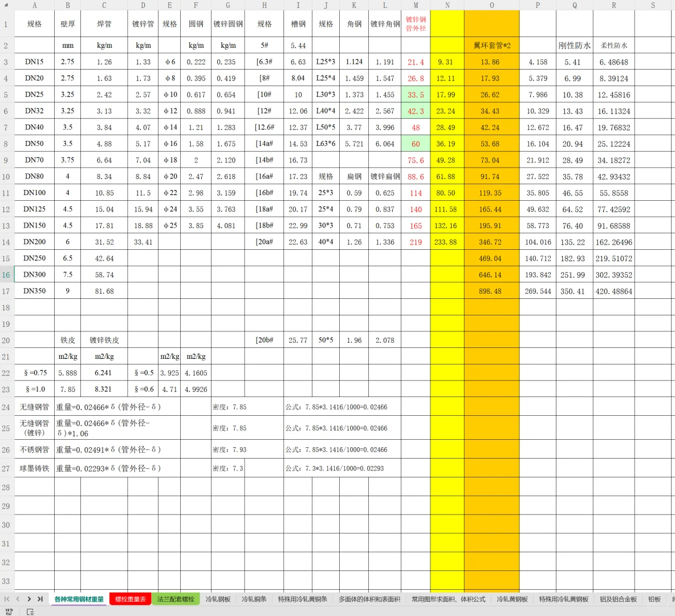Open the 各种常用钢材重量 sheet tab
675x616 pixels.
click(x=79, y=599)
